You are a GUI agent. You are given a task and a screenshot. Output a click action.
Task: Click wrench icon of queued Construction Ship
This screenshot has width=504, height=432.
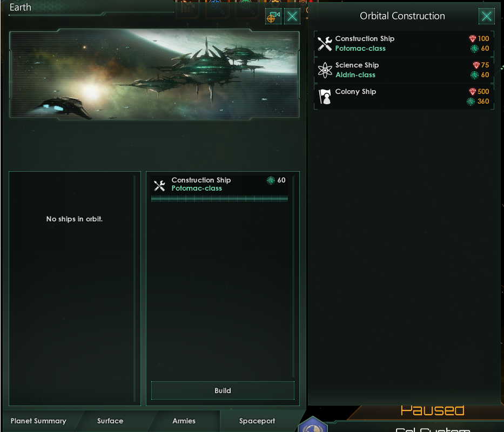coord(159,185)
